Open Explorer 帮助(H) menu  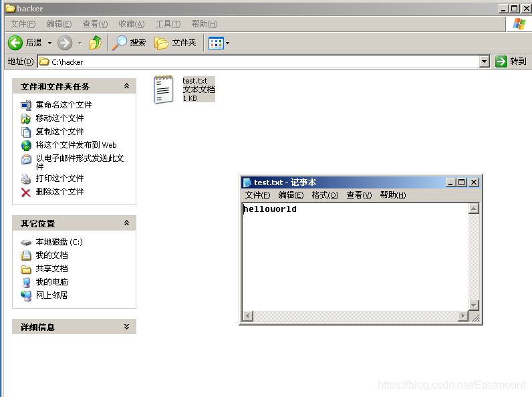[205, 24]
